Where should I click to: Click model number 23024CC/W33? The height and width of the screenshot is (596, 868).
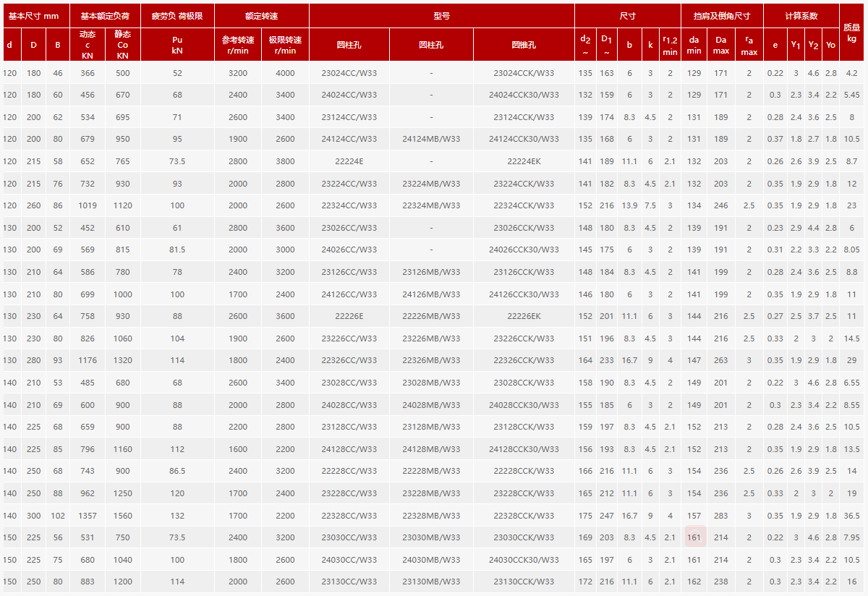coord(349,73)
